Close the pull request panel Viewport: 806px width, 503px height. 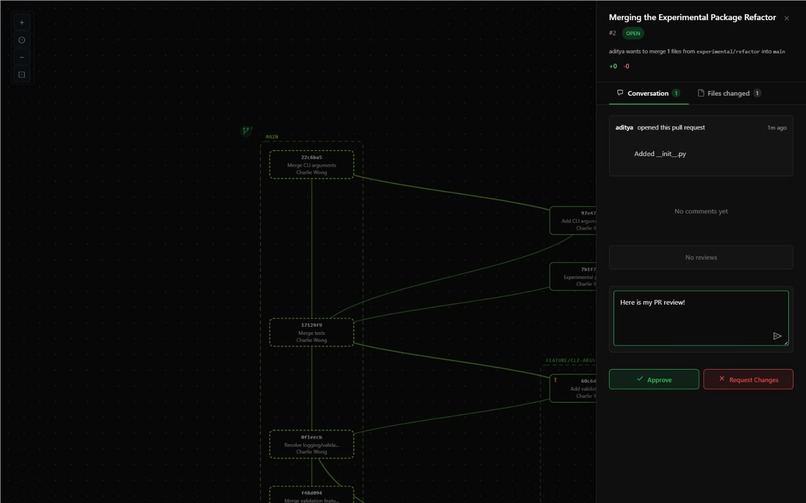click(x=786, y=18)
